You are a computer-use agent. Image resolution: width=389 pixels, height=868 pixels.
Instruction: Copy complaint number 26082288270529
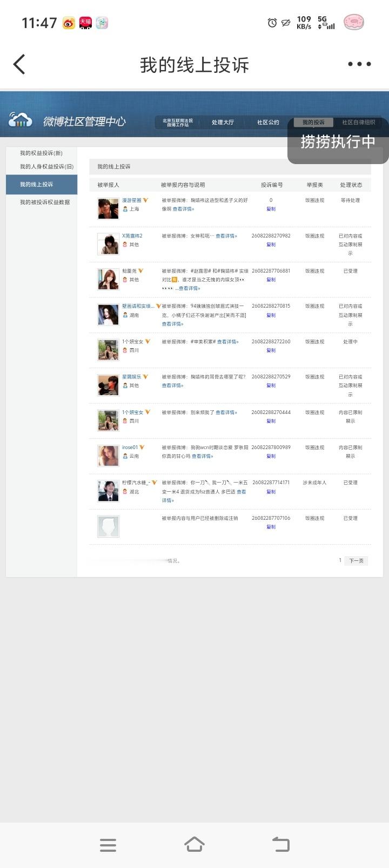tap(271, 385)
